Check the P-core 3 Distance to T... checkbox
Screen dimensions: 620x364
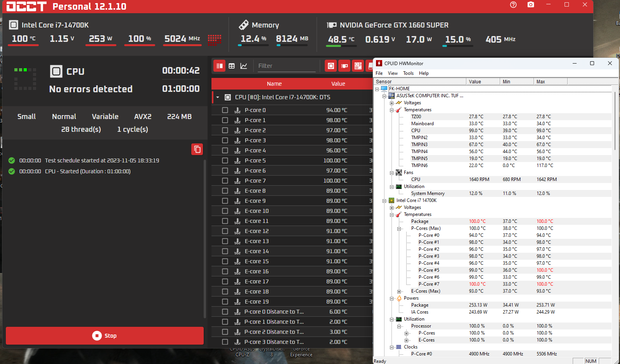tap(225, 342)
